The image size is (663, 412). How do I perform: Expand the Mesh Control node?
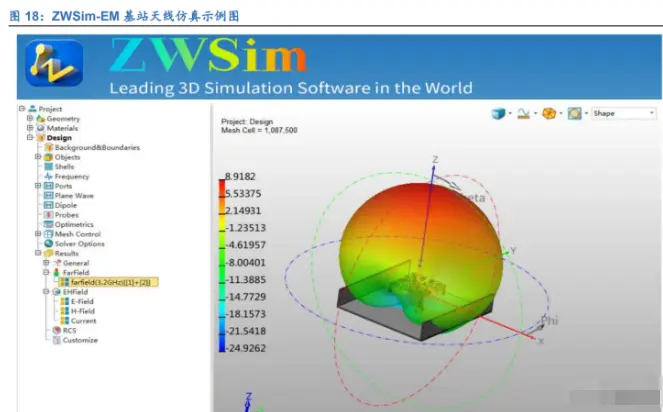[x=38, y=234]
